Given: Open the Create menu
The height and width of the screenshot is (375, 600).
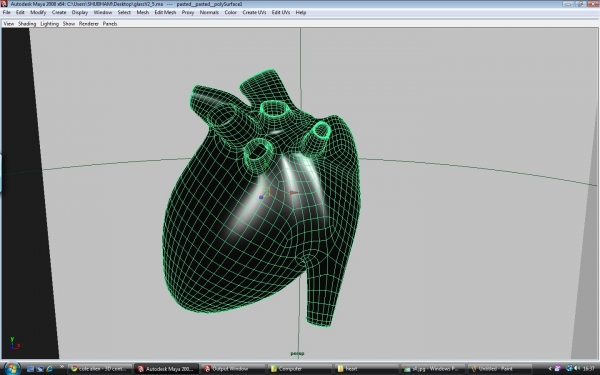Looking at the screenshot, I should tap(59, 12).
